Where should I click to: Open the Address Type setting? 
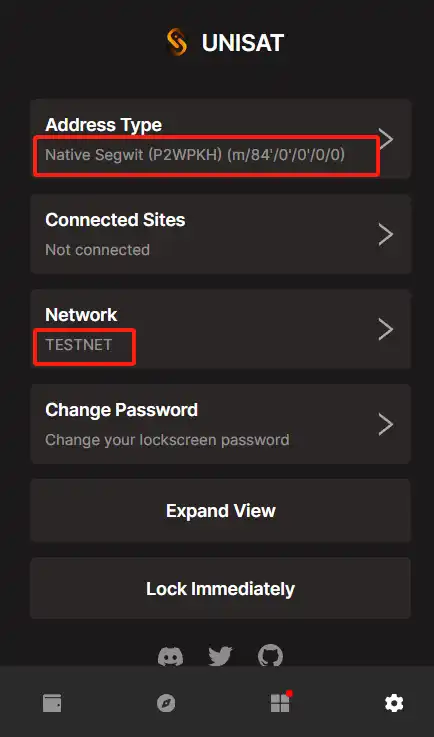click(221, 139)
